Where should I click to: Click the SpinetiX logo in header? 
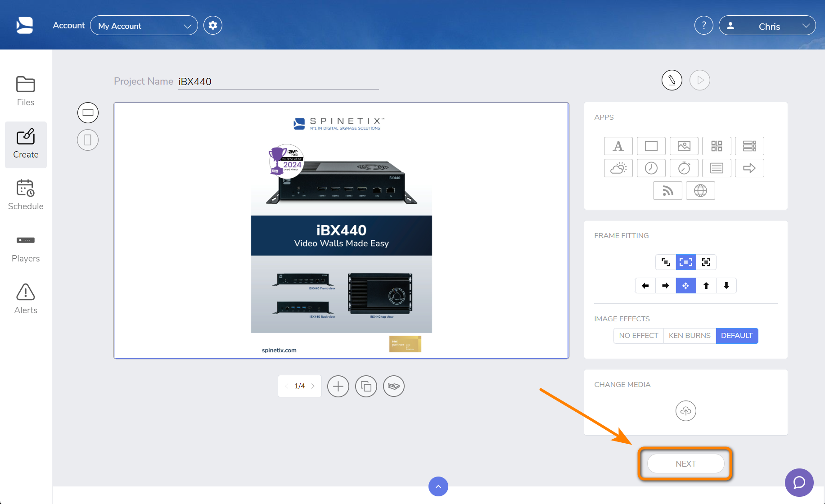[x=25, y=25]
